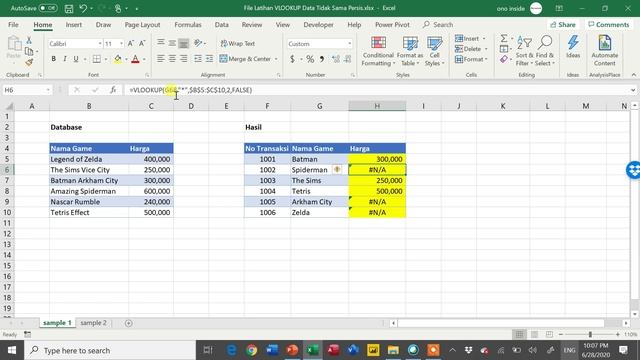
Task: Switch to Page Layout view in status bar
Action: [x=534, y=334]
